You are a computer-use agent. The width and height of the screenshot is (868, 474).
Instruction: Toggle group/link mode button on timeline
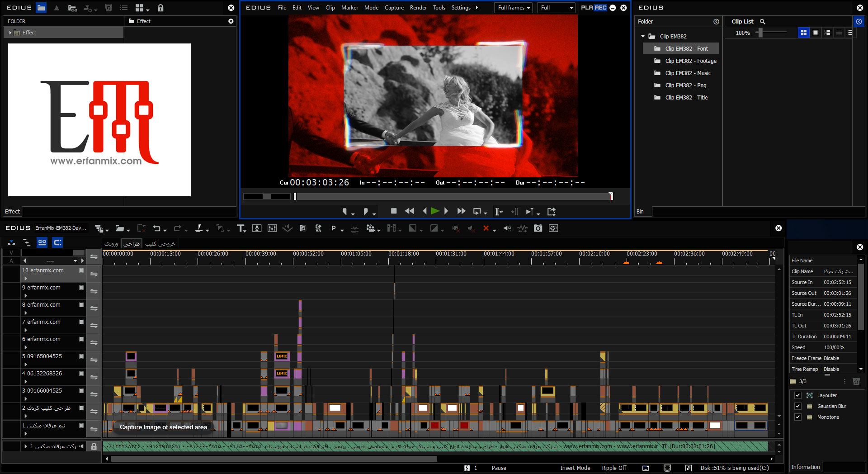tap(42, 242)
